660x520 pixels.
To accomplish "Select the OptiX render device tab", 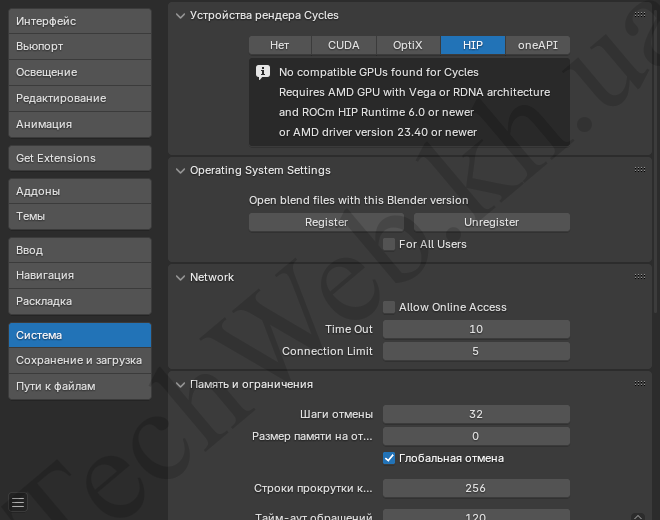I will (408, 45).
